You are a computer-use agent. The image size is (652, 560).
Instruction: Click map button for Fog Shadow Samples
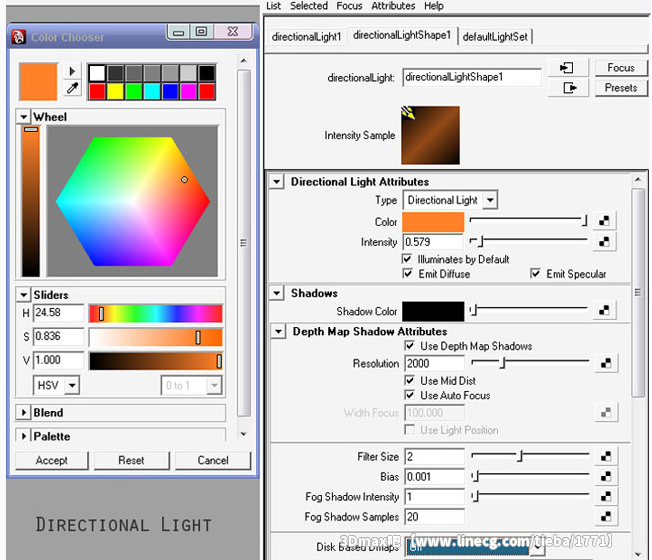605,516
